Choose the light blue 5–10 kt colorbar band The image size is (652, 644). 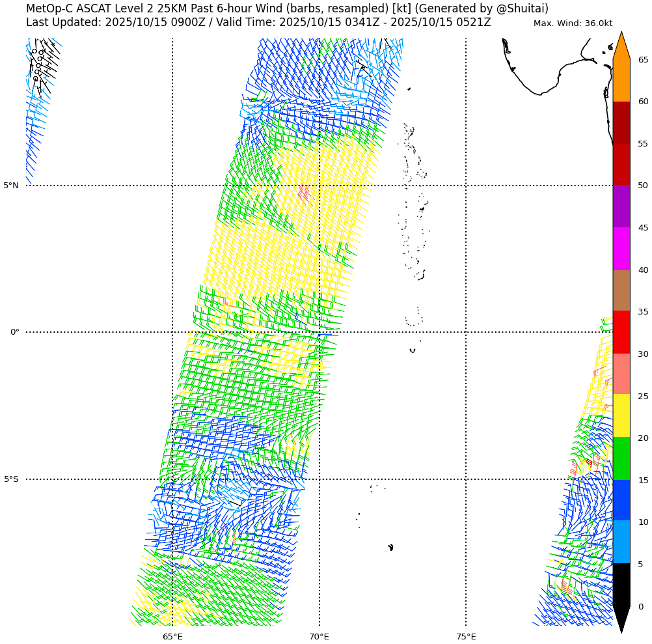[621, 542]
